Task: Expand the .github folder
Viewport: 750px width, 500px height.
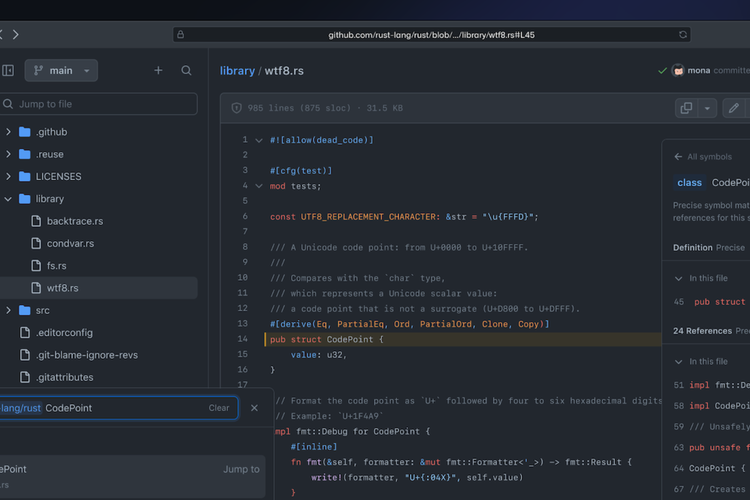Action: pyautogui.click(x=9, y=132)
